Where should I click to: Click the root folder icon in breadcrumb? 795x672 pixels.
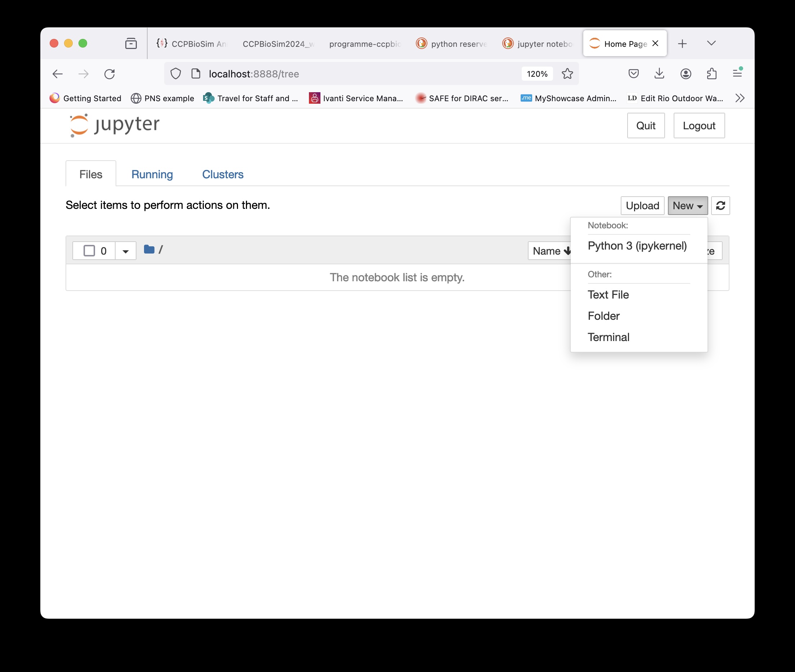tap(149, 250)
